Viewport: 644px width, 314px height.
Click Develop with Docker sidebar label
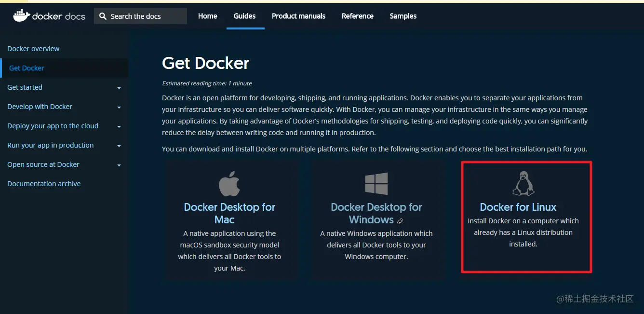(40, 107)
